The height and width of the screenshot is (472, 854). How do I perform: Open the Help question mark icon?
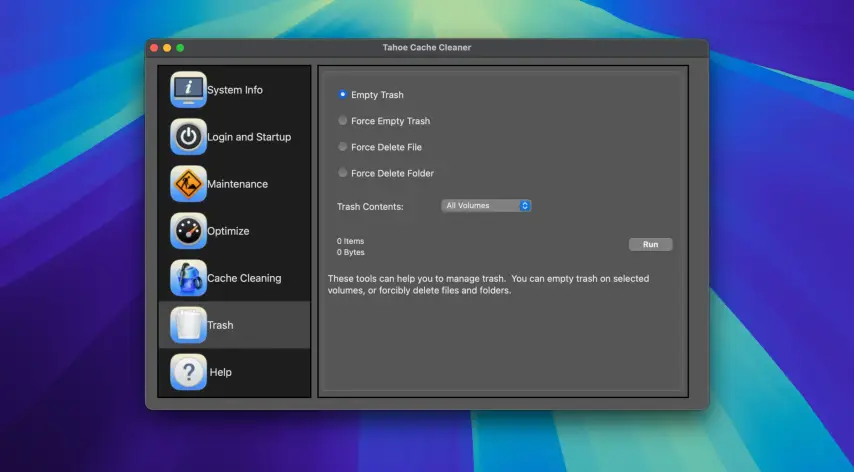point(188,372)
